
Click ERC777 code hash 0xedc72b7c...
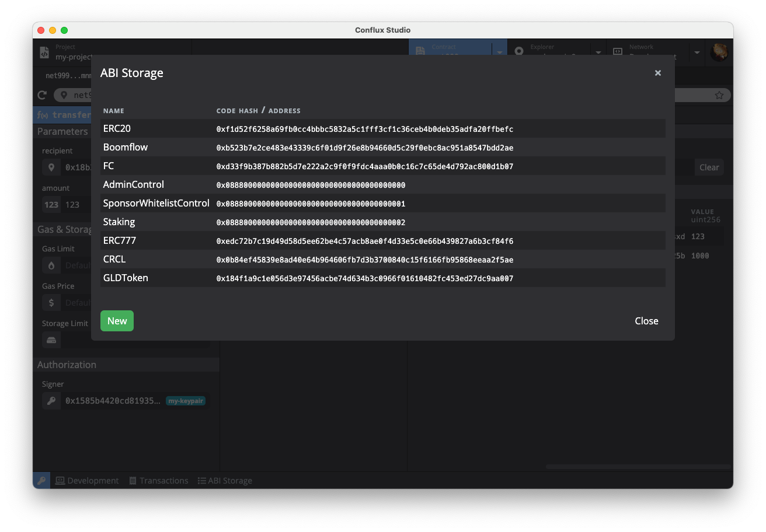tap(365, 242)
